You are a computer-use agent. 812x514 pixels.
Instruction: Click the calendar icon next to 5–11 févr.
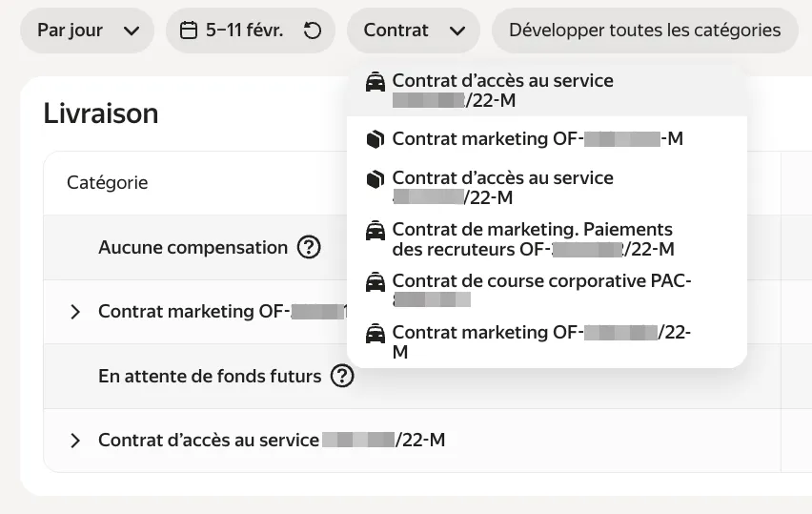(x=188, y=31)
